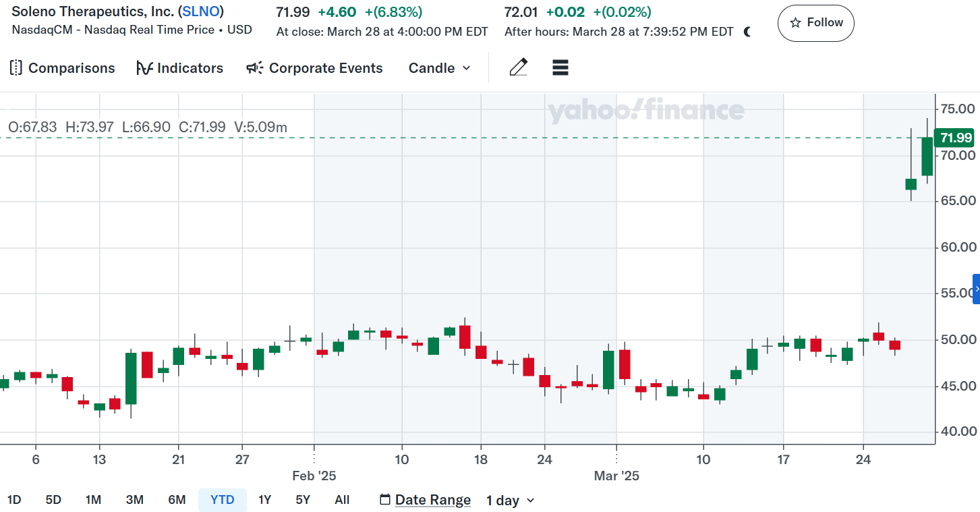
Task: Select the 1D time range
Action: 13,500
